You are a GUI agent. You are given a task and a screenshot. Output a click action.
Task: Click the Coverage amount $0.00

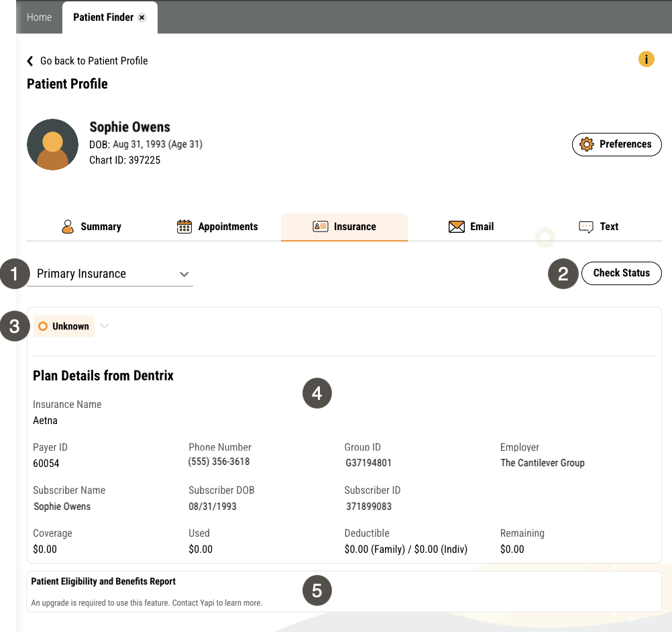pyautogui.click(x=45, y=549)
